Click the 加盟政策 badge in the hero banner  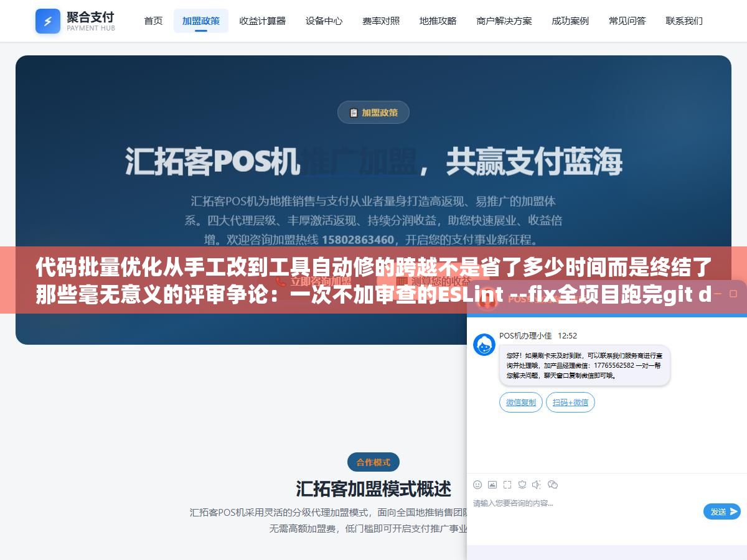374,113
